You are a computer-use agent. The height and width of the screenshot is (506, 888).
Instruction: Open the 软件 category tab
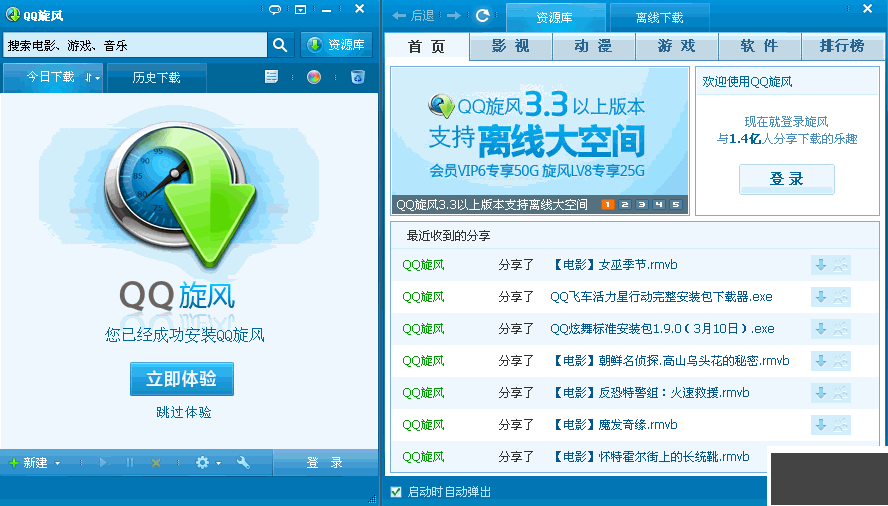759,46
